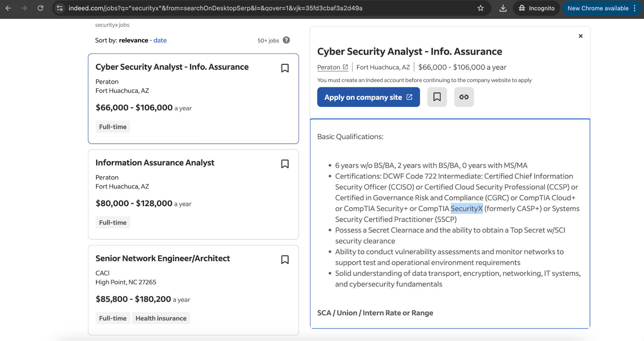Open site information icon in address bar
644x341 pixels.
click(60, 8)
